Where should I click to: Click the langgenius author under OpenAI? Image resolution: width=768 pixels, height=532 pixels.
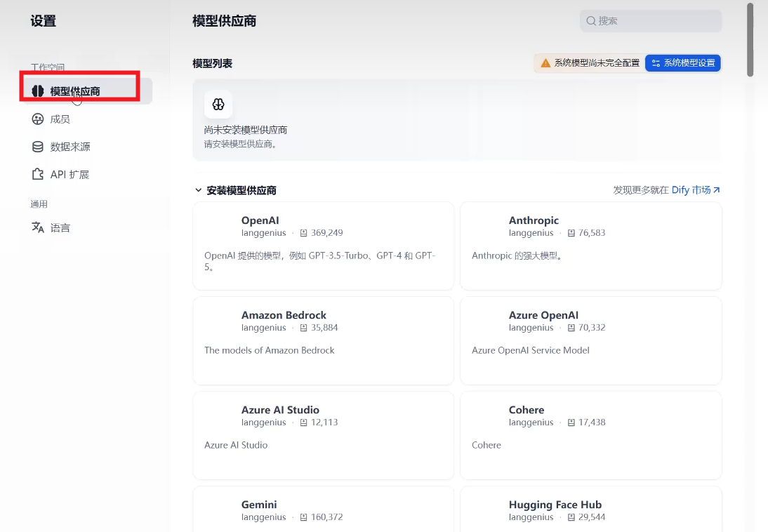click(263, 233)
